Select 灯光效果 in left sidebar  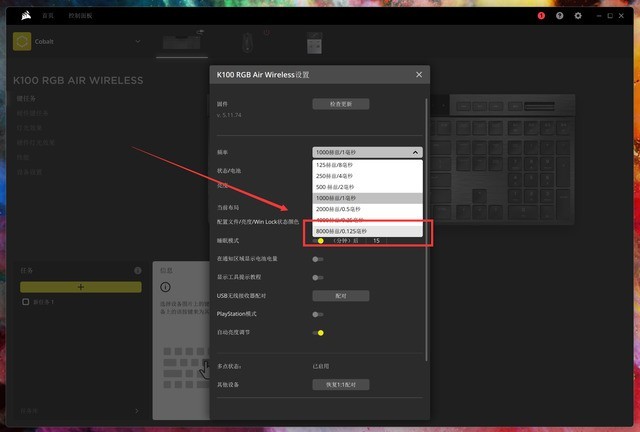coord(29,128)
